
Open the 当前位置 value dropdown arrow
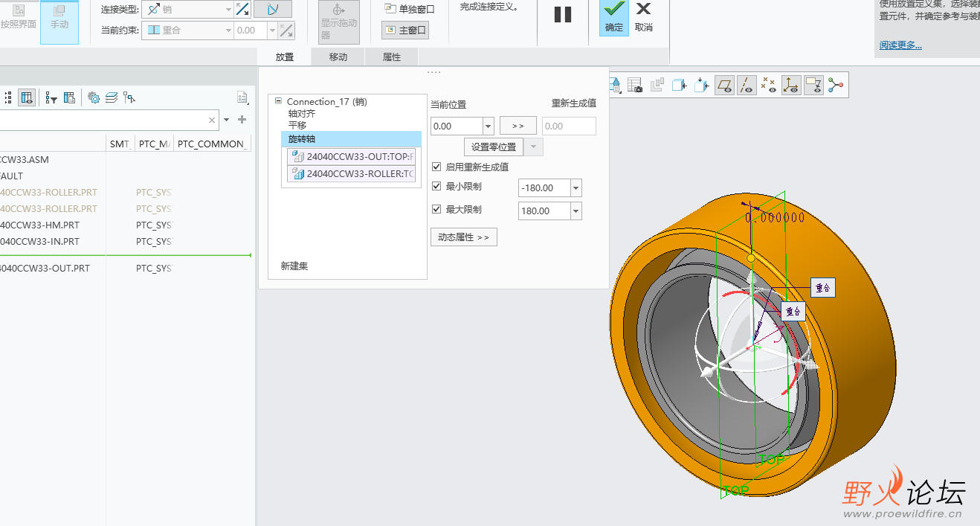tap(489, 126)
